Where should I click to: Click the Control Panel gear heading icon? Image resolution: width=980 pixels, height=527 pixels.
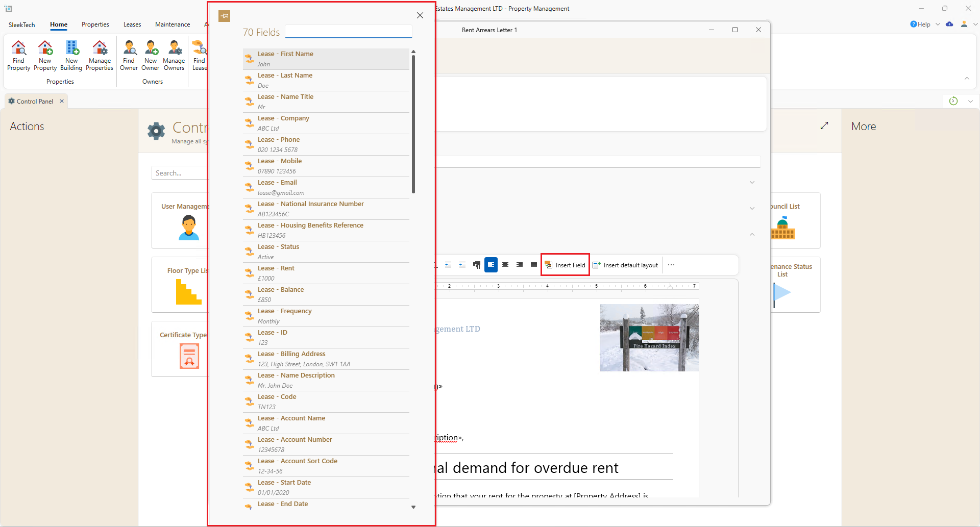pyautogui.click(x=156, y=131)
